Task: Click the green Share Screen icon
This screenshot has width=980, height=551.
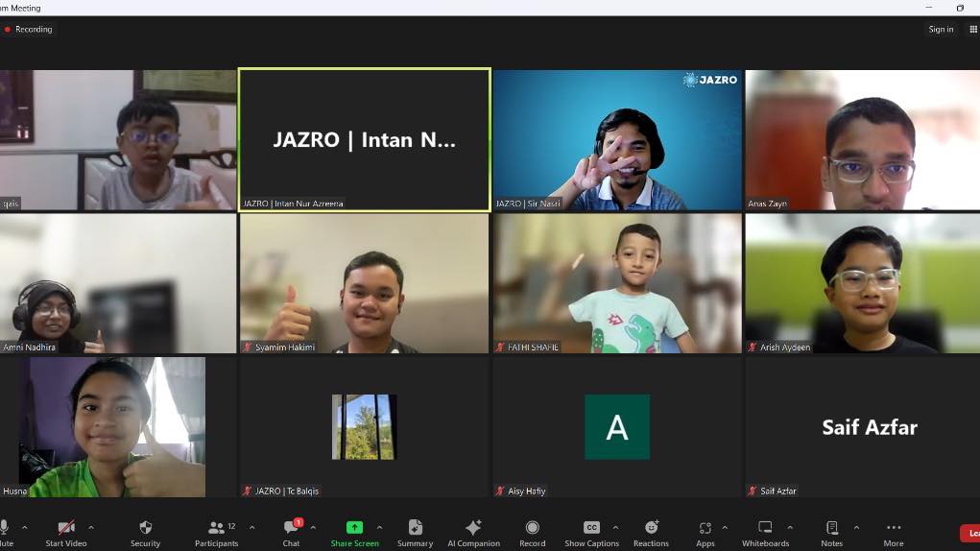Action: (354, 527)
